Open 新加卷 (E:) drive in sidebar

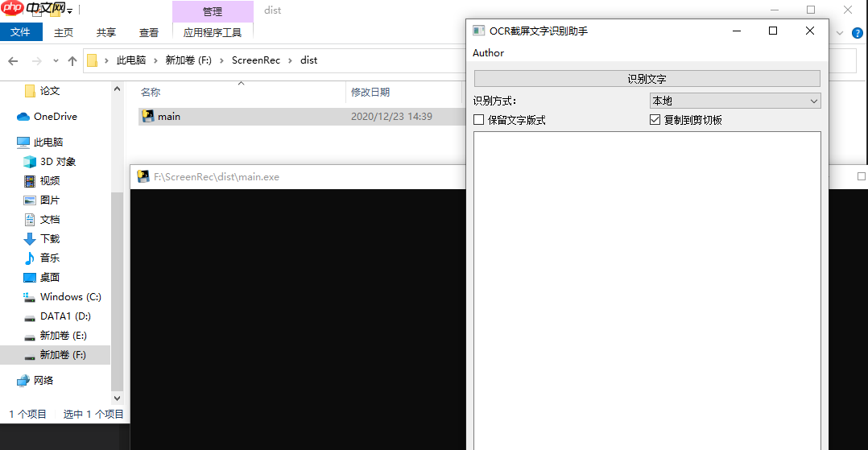tap(63, 336)
